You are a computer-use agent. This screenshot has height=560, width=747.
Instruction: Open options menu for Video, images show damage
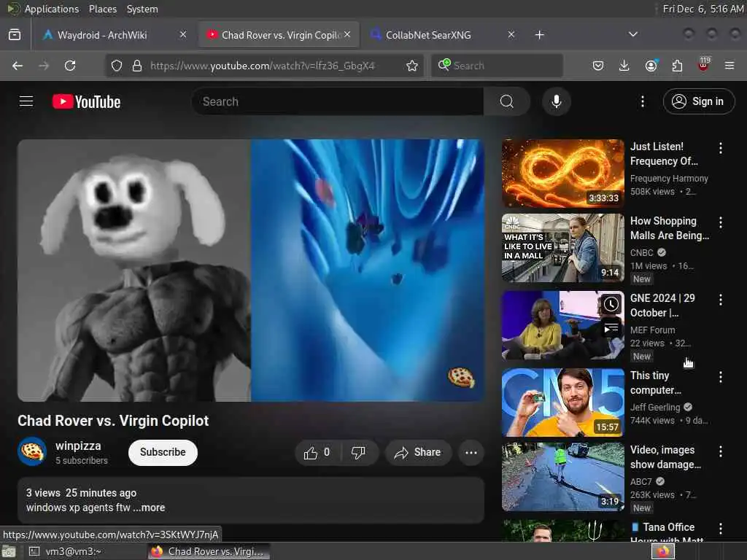tap(720, 451)
